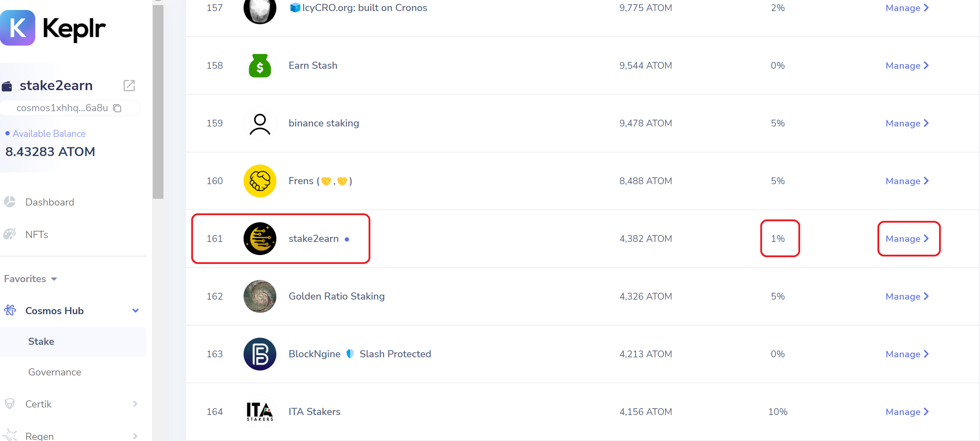Click the BlockNgine validator icon
The height and width of the screenshot is (441, 980).
tap(259, 353)
